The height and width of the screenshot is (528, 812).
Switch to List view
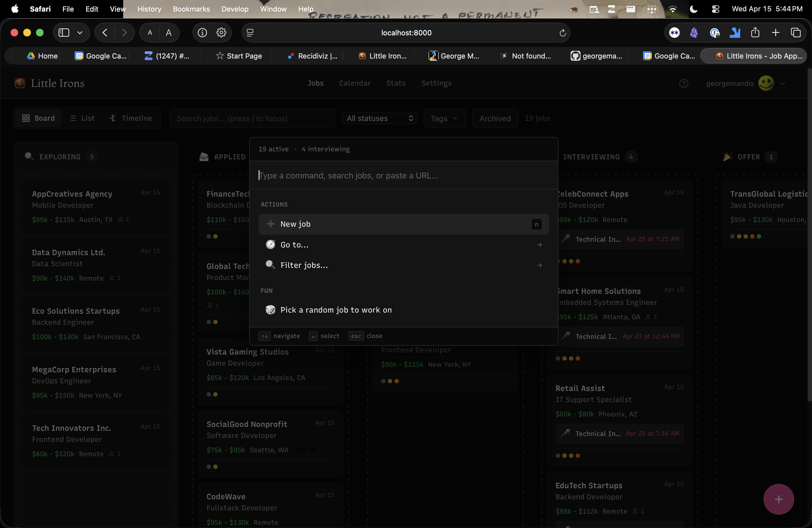(82, 118)
